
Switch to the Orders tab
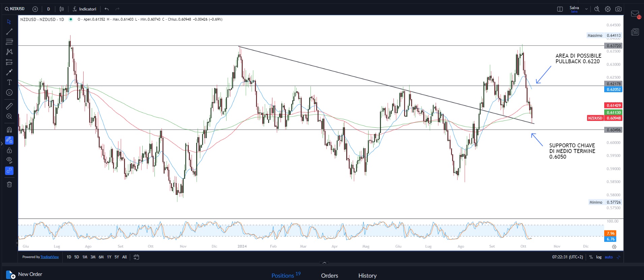pyautogui.click(x=329, y=276)
